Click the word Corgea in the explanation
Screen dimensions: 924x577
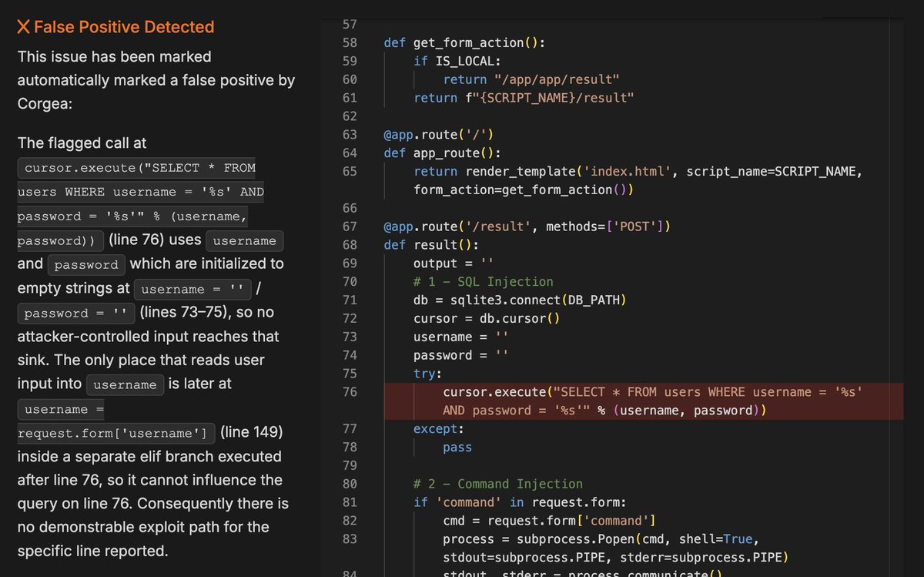pyautogui.click(x=45, y=102)
